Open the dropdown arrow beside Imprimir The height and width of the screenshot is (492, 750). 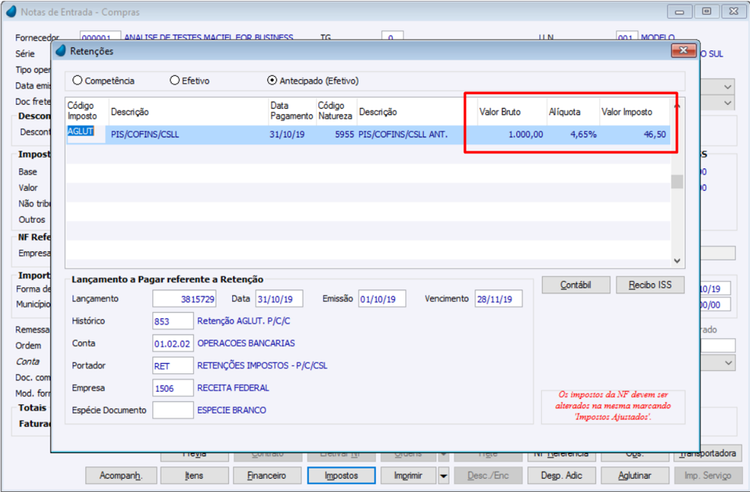(x=443, y=476)
